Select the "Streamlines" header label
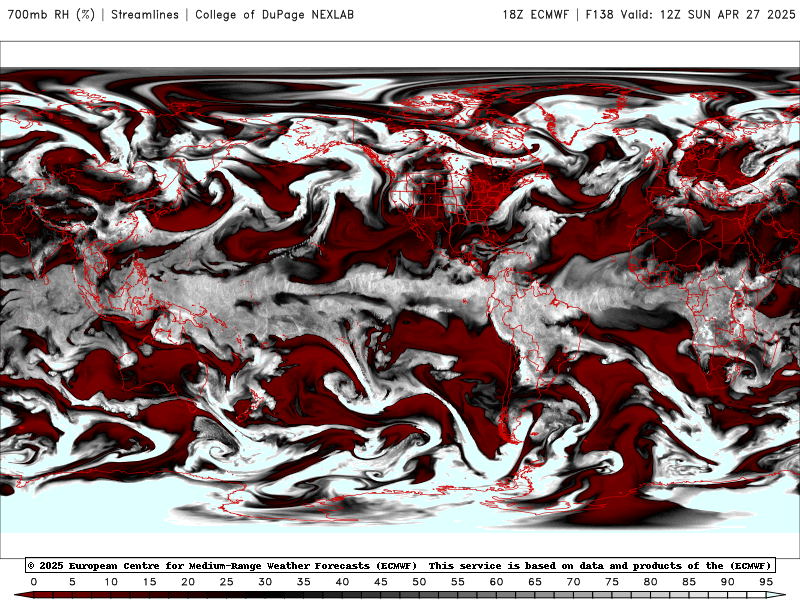 (145, 14)
